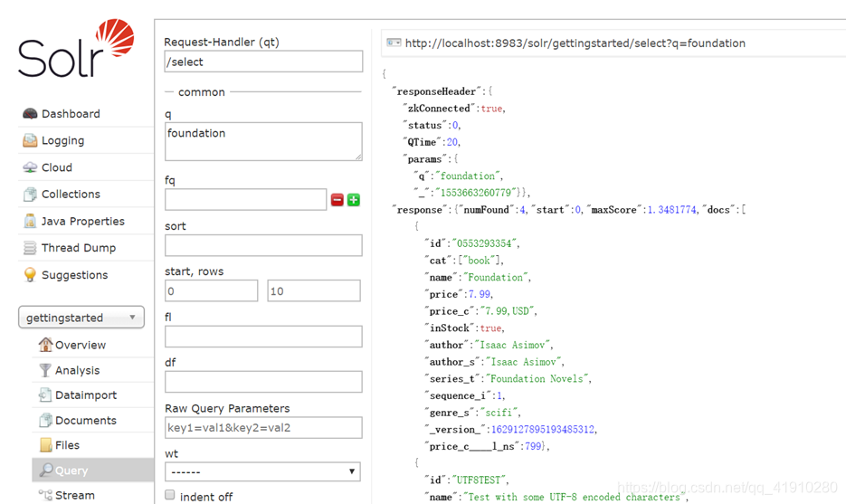
Task: Click the id value "0553293354"
Action: pyautogui.click(x=484, y=243)
